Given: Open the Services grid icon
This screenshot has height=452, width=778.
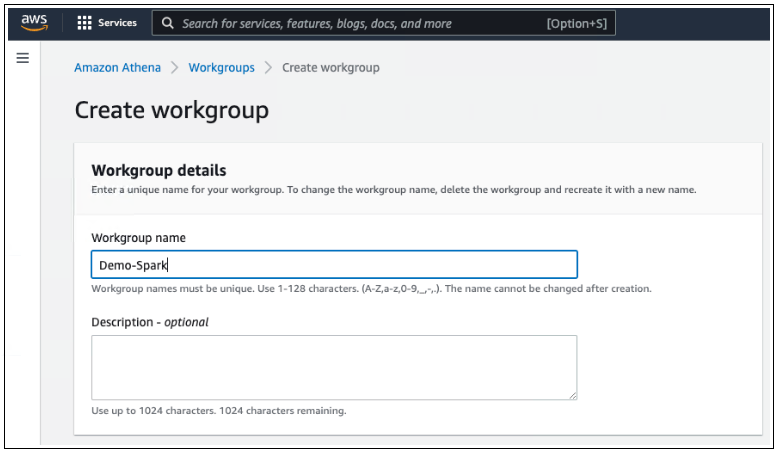Looking at the screenshot, I should (x=84, y=23).
